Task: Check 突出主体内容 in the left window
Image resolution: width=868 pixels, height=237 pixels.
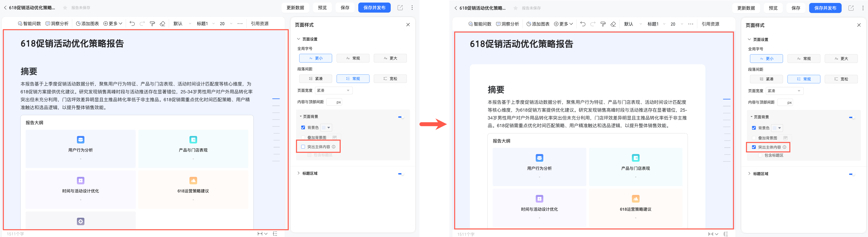Action: tap(303, 147)
